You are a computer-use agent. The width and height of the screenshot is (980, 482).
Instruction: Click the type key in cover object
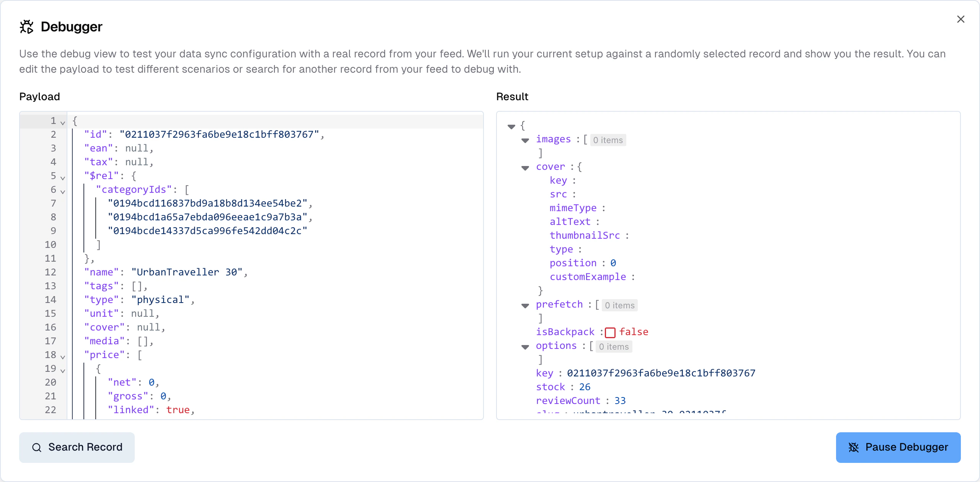(x=561, y=249)
